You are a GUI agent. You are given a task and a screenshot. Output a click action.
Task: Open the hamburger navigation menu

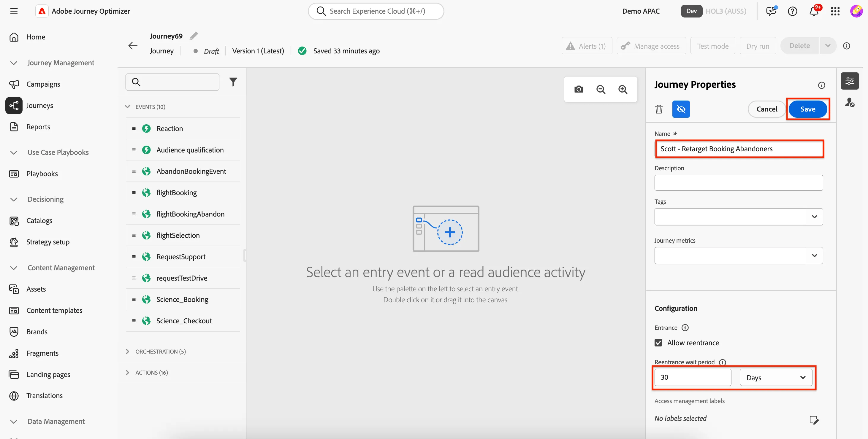(14, 11)
